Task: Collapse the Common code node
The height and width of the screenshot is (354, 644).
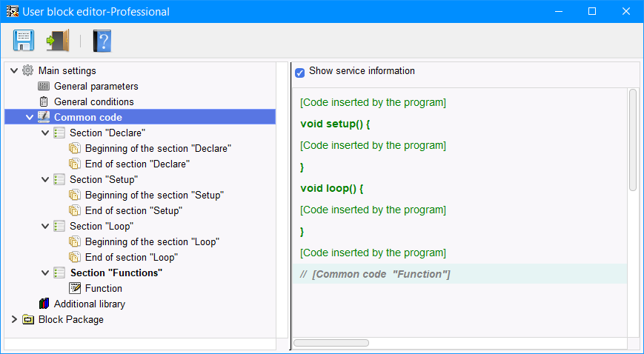Action: click(30, 118)
